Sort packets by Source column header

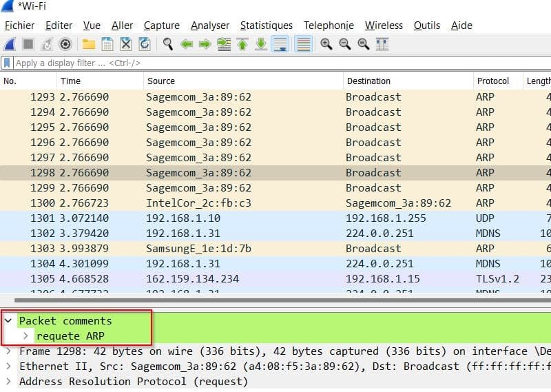160,81
